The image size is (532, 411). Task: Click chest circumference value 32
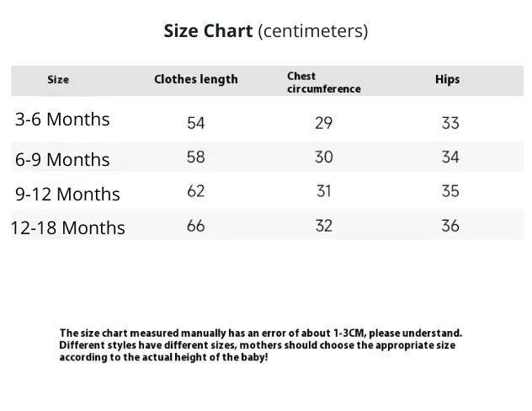tap(323, 226)
